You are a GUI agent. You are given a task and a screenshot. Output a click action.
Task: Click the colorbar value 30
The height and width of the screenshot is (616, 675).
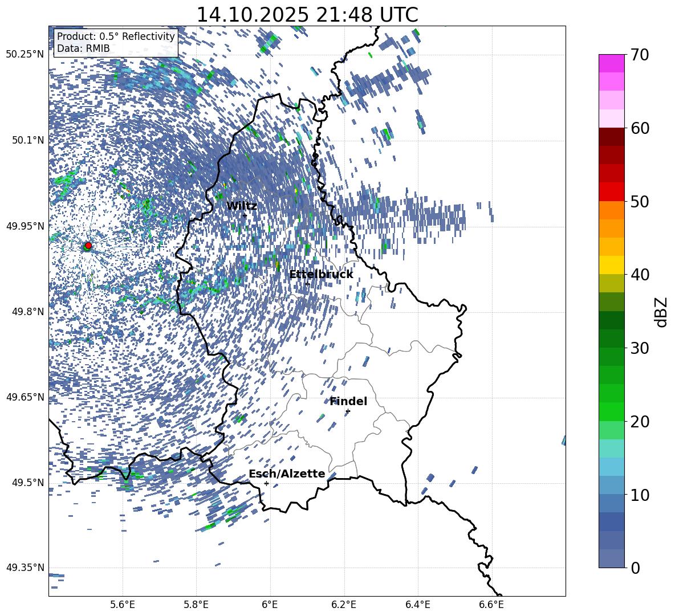pos(640,348)
